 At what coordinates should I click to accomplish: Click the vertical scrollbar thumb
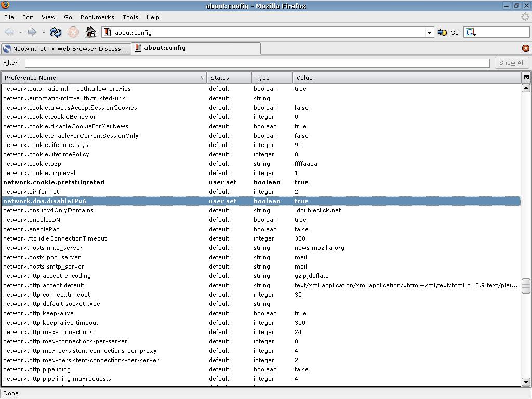526,286
